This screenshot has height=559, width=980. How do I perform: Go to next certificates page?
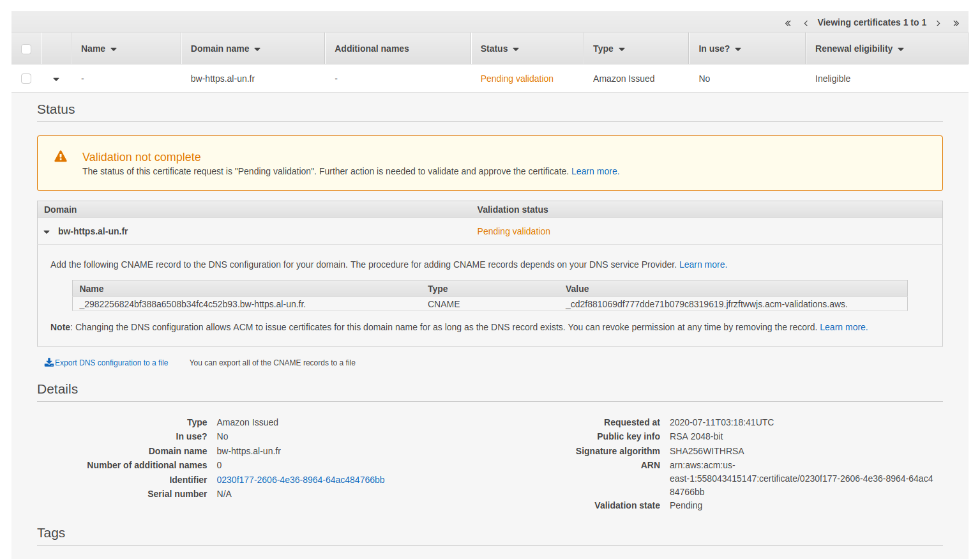(938, 23)
